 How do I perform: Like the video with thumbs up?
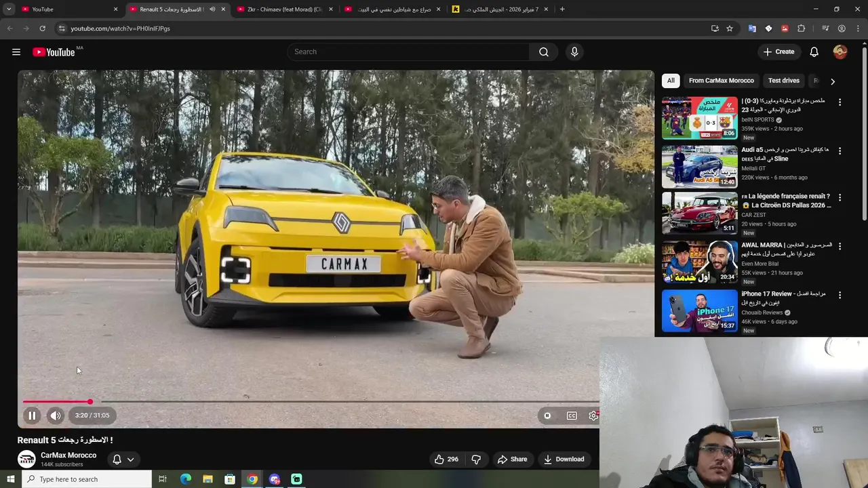pyautogui.click(x=446, y=459)
